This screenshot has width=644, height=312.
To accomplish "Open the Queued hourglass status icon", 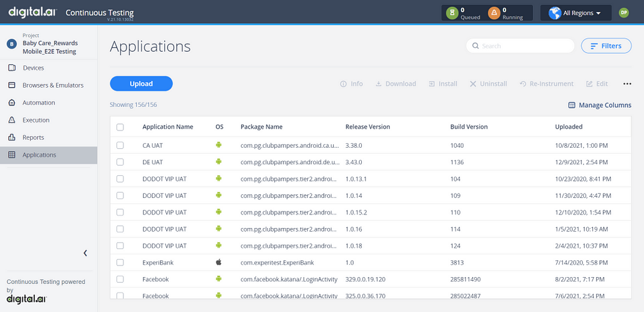I will coord(452,13).
